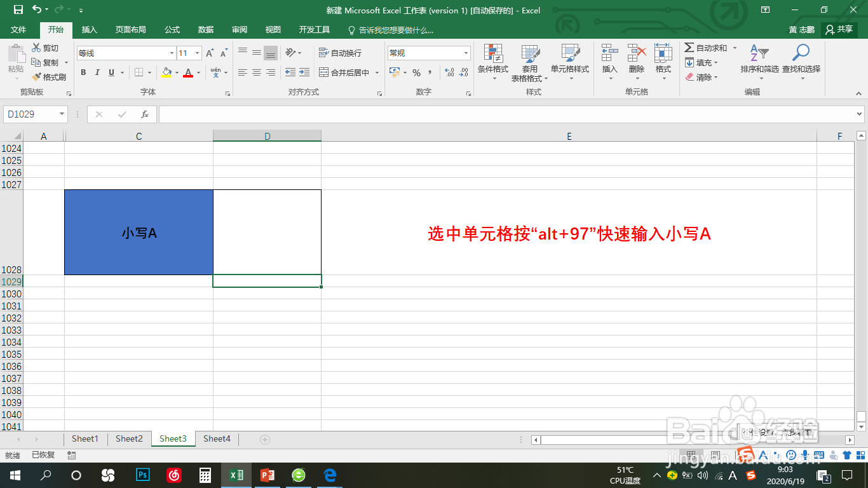Apply the yellow fill color bucket
The width and height of the screenshot is (868, 488).
[166, 72]
